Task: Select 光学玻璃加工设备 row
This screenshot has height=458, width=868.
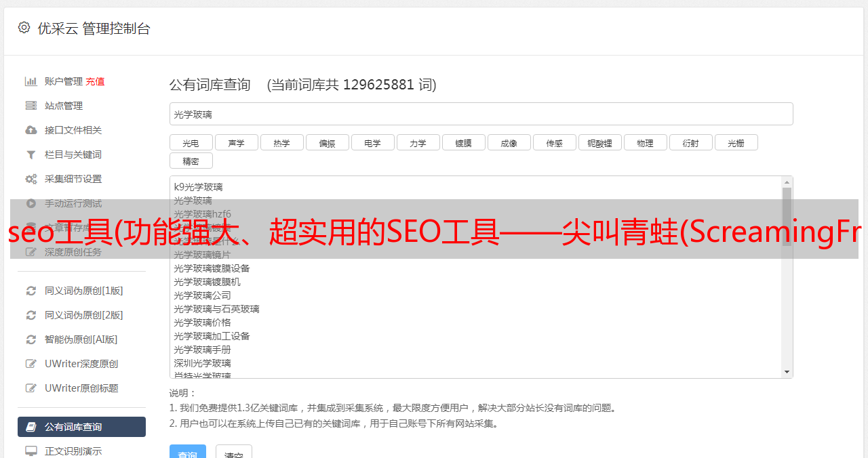Action: 212,336
